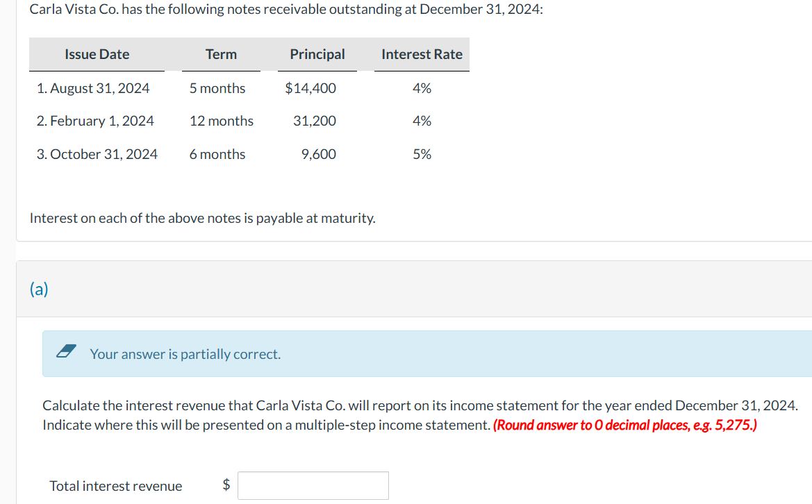Click the interest payable at maturity sentence

tap(201, 217)
